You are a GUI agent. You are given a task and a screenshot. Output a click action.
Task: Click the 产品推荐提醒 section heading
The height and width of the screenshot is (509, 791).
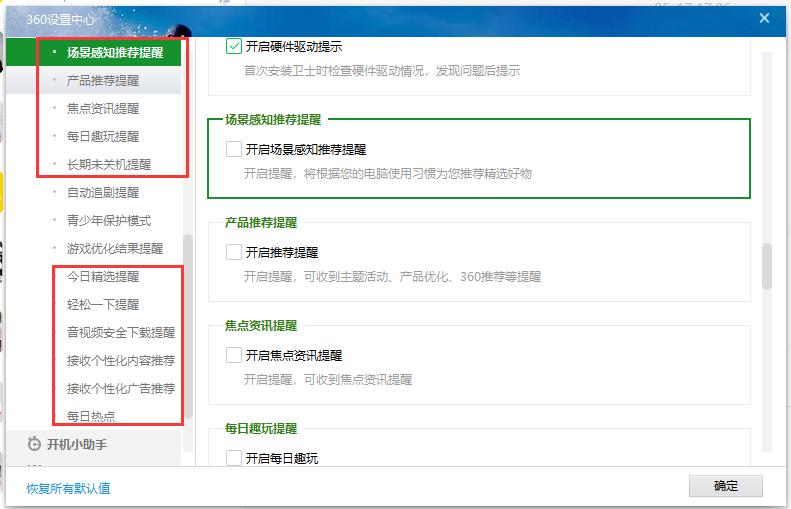coord(261,222)
